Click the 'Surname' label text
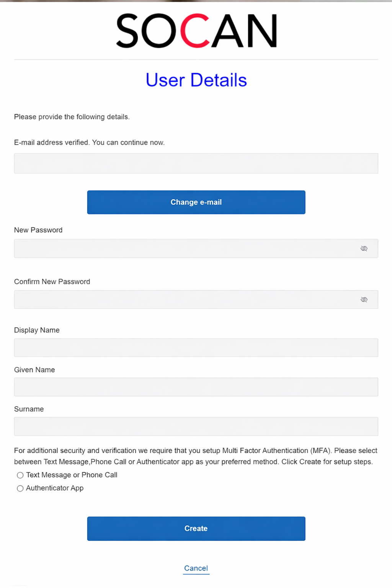The image size is (392, 588). pos(29,409)
